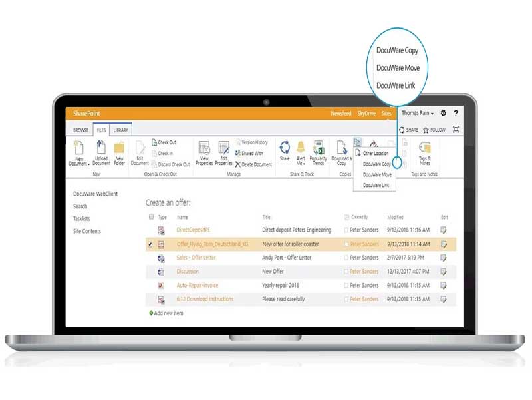
Task: Click the Edit Document ribbon icon
Action: [140, 148]
